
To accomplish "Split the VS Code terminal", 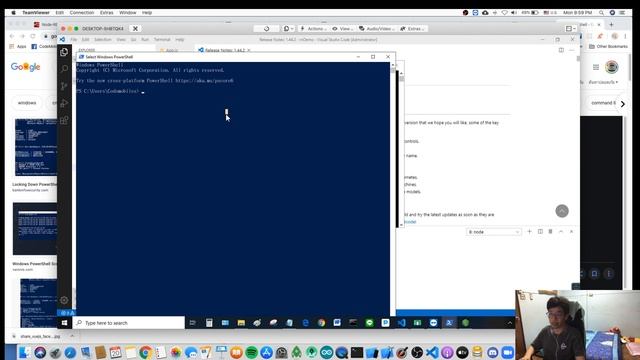I will [540, 231].
